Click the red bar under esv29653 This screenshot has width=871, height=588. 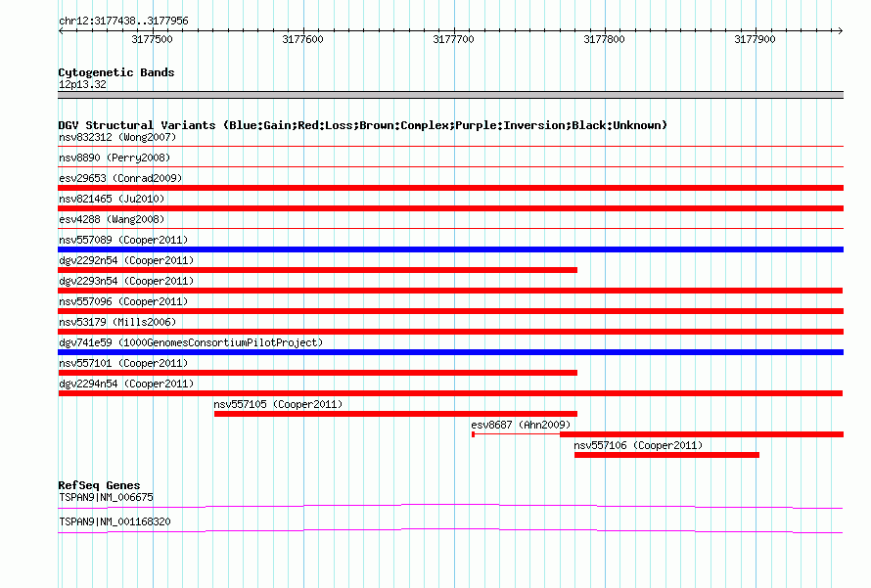(x=450, y=188)
